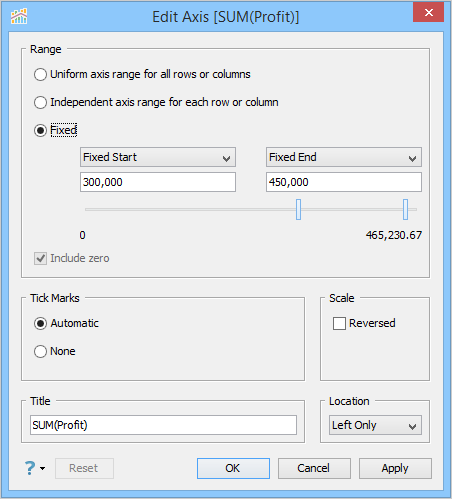Open the Fixed End dropdown
This screenshot has height=499, width=452.
point(344,157)
